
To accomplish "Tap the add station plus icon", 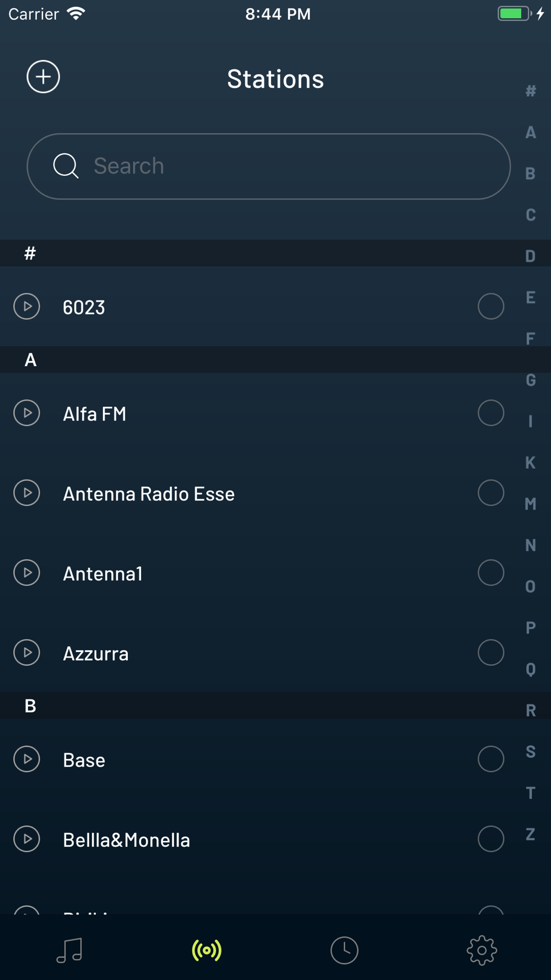I will (x=43, y=77).
